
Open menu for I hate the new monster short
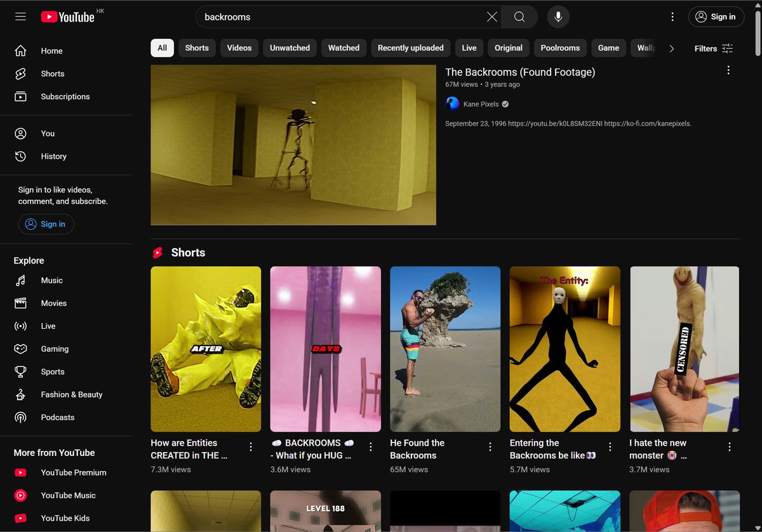pos(730,447)
